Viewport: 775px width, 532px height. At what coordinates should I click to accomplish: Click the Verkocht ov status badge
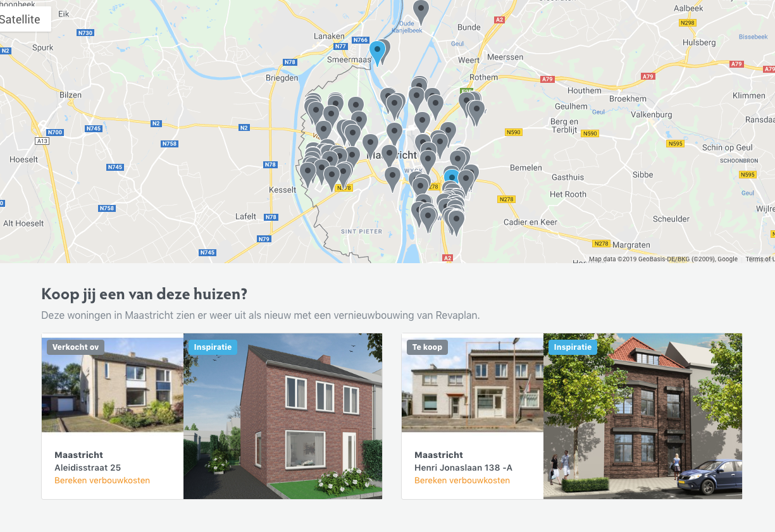(75, 347)
